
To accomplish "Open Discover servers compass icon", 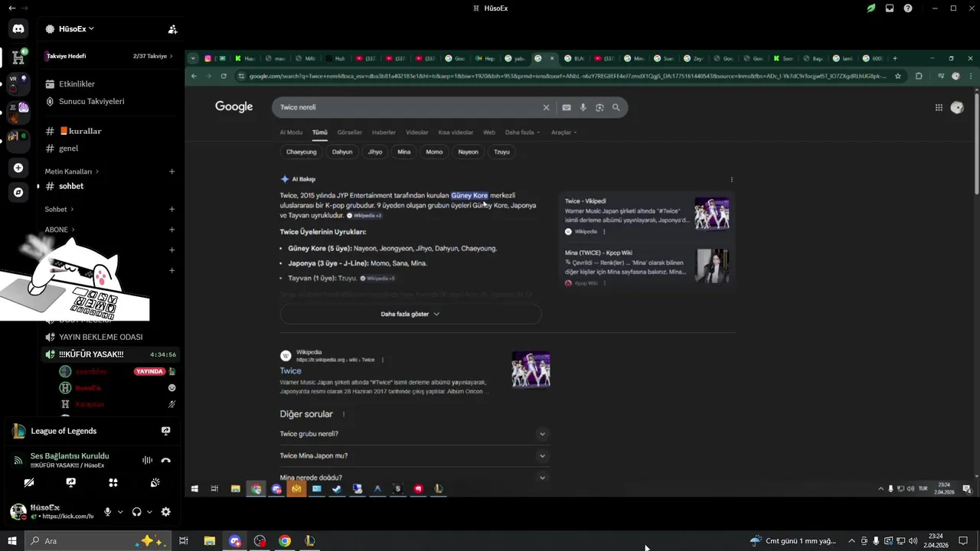I will [x=18, y=192].
